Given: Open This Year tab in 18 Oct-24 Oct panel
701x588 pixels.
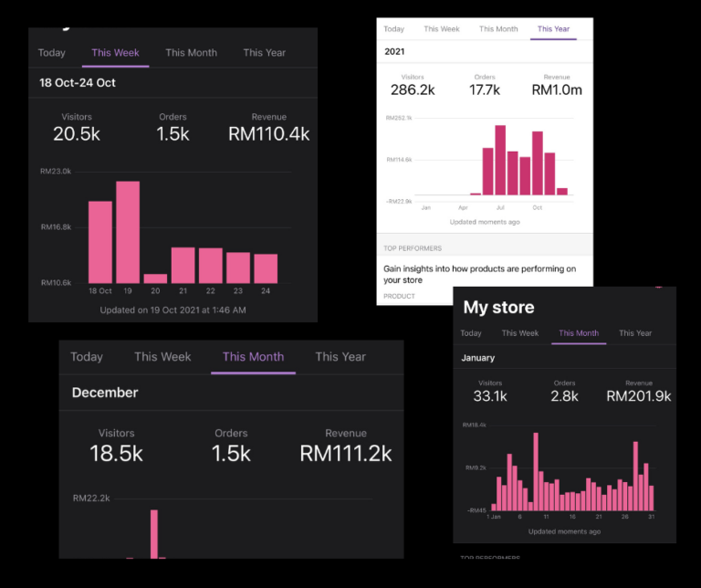Looking at the screenshot, I should [x=264, y=53].
